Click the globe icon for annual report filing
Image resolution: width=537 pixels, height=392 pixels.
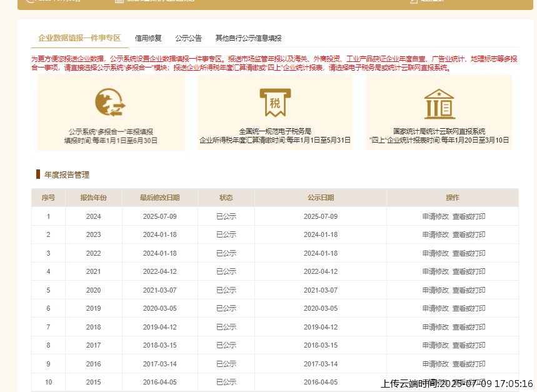[110, 102]
